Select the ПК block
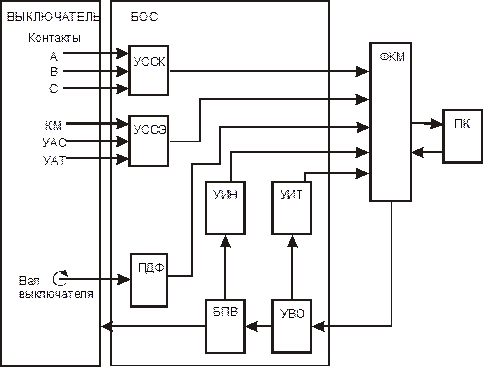The height and width of the screenshot is (368, 484). coord(462,136)
